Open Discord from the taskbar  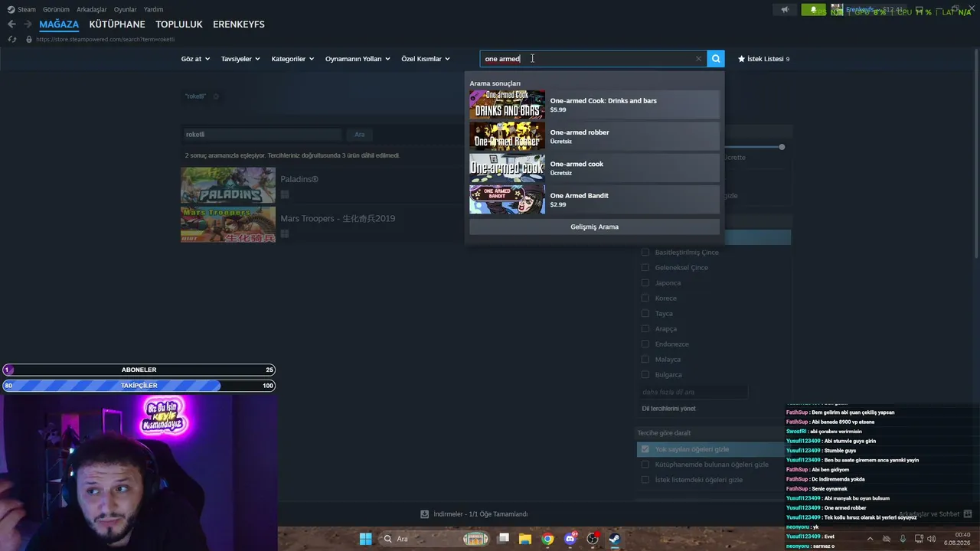[x=570, y=539]
